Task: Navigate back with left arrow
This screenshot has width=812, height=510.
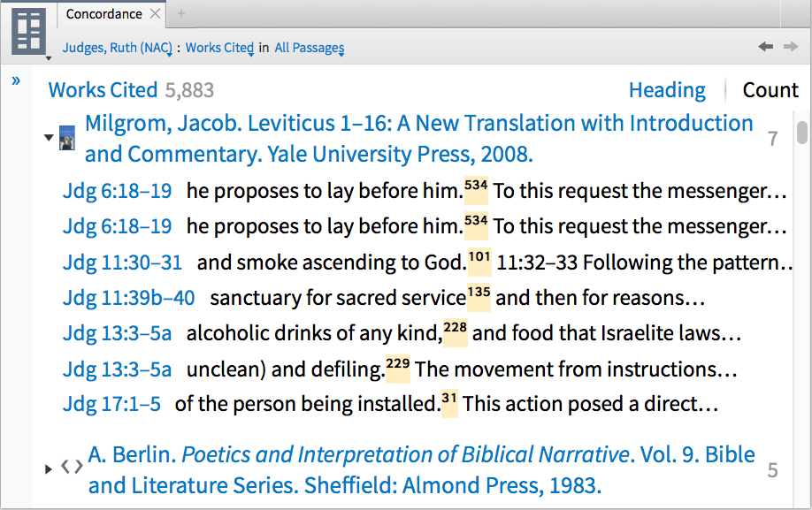Action: tap(766, 47)
